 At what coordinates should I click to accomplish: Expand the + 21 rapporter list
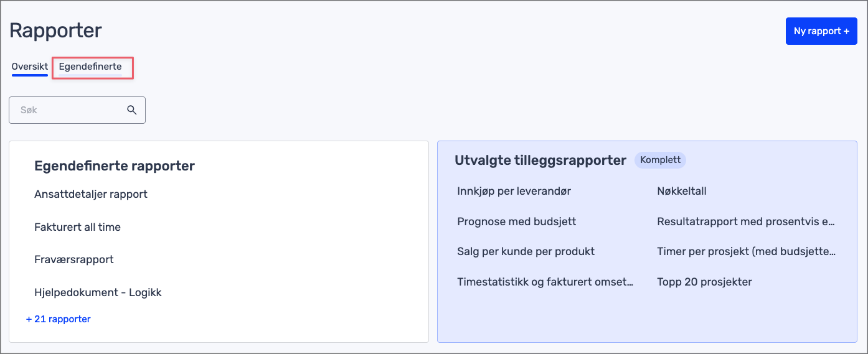point(59,319)
